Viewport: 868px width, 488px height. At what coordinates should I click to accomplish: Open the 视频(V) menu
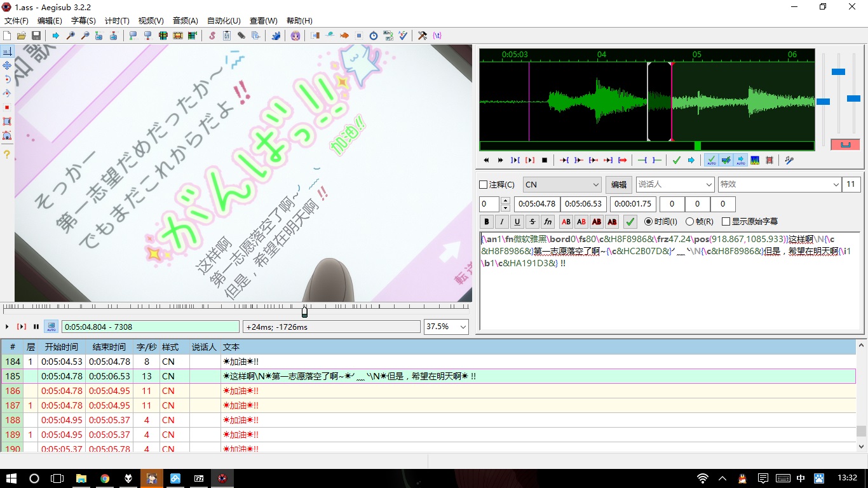[x=151, y=21]
